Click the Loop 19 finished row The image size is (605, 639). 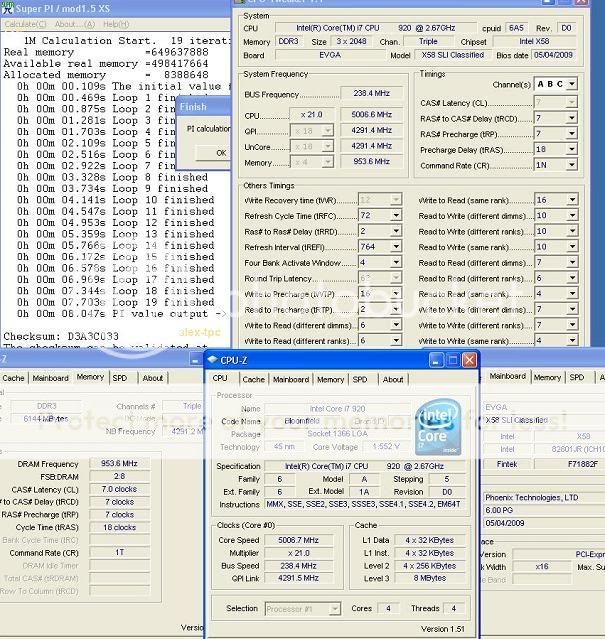click(x=116, y=302)
